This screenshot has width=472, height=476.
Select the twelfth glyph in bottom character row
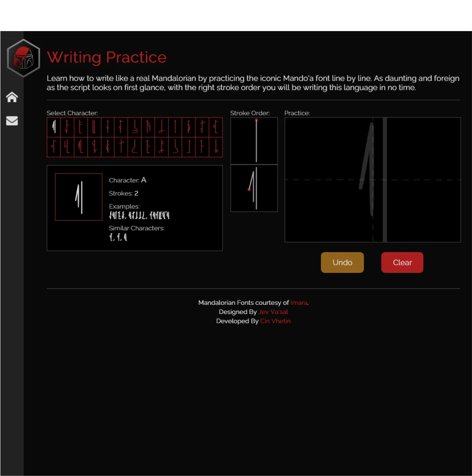coord(202,147)
